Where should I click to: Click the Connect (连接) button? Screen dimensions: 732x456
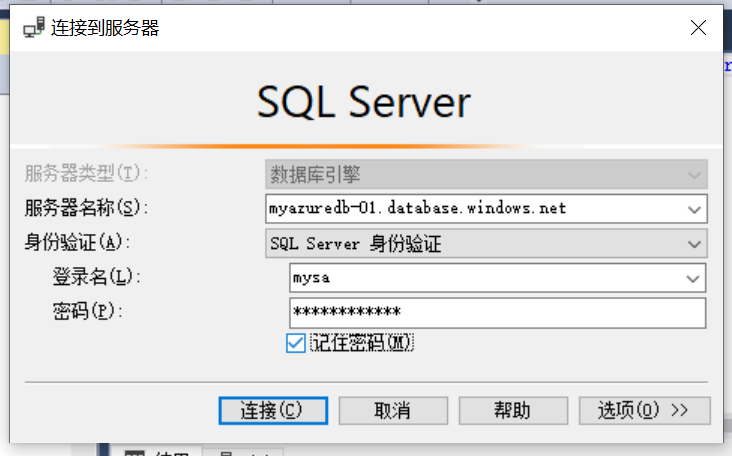pos(273,411)
